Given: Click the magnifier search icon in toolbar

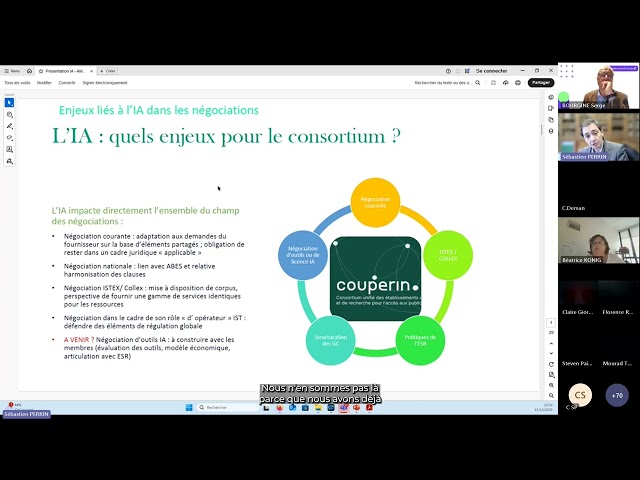Looking at the screenshot, I should 478,83.
